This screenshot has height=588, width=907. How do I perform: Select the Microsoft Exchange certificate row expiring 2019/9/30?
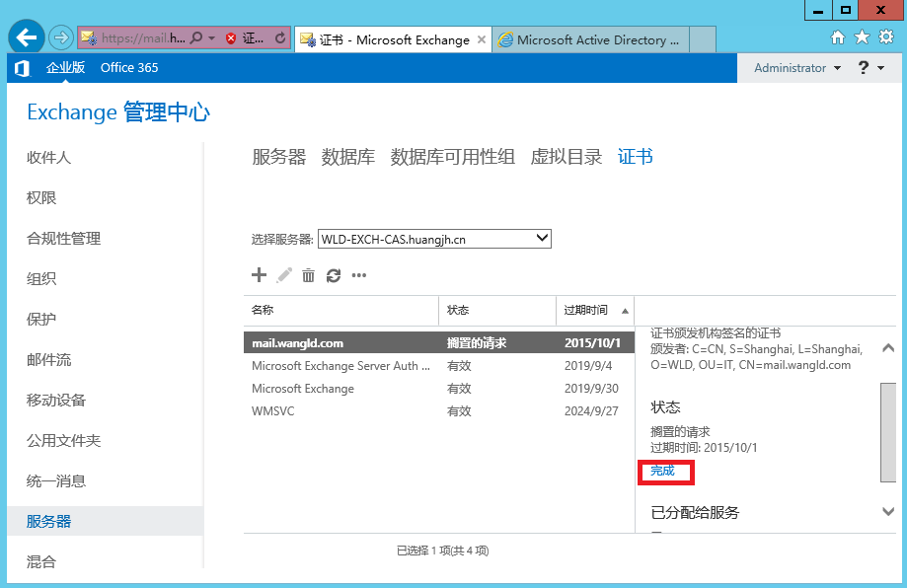pyautogui.click(x=439, y=389)
